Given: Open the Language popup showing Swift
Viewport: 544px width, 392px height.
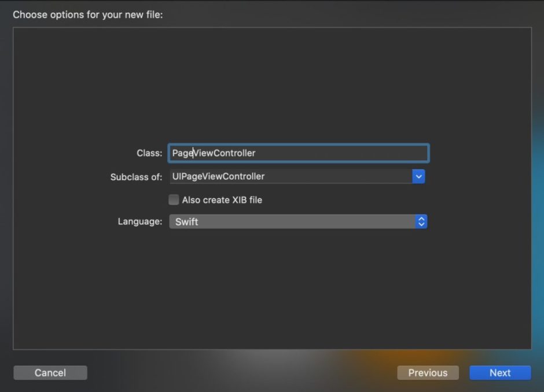Looking at the screenshot, I should click(x=298, y=221).
